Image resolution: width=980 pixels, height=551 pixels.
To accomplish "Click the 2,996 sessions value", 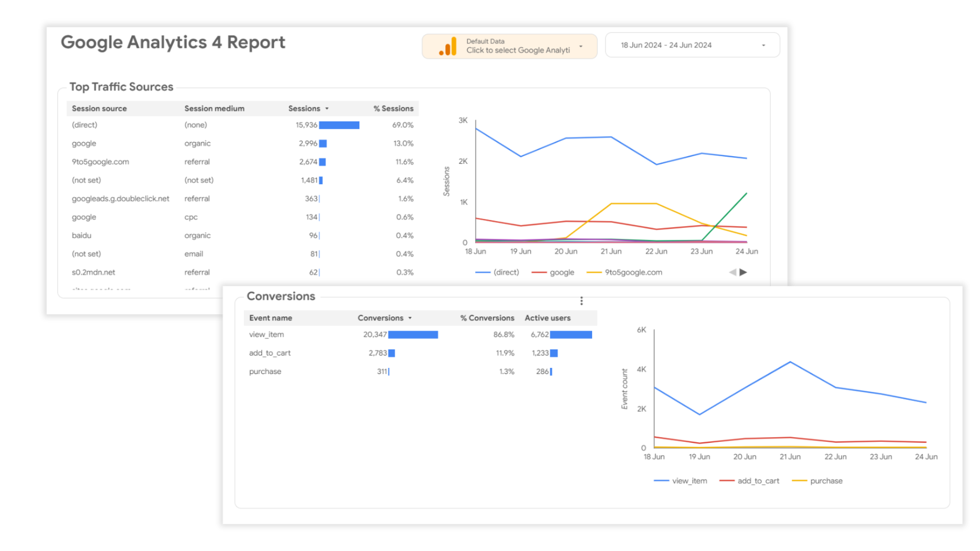I will (308, 143).
